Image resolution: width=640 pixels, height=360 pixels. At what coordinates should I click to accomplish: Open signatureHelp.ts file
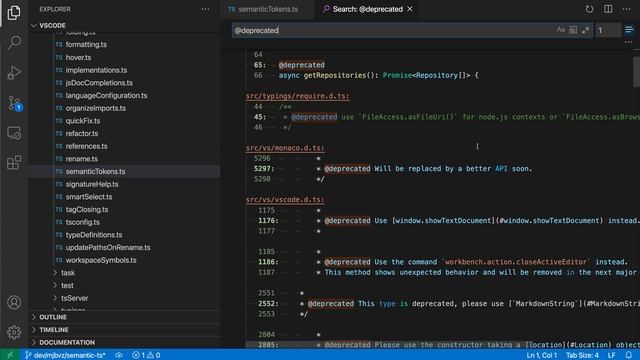pyautogui.click(x=92, y=184)
